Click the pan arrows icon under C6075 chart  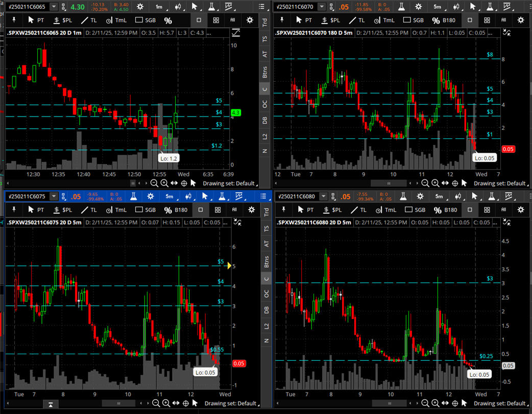(176, 403)
